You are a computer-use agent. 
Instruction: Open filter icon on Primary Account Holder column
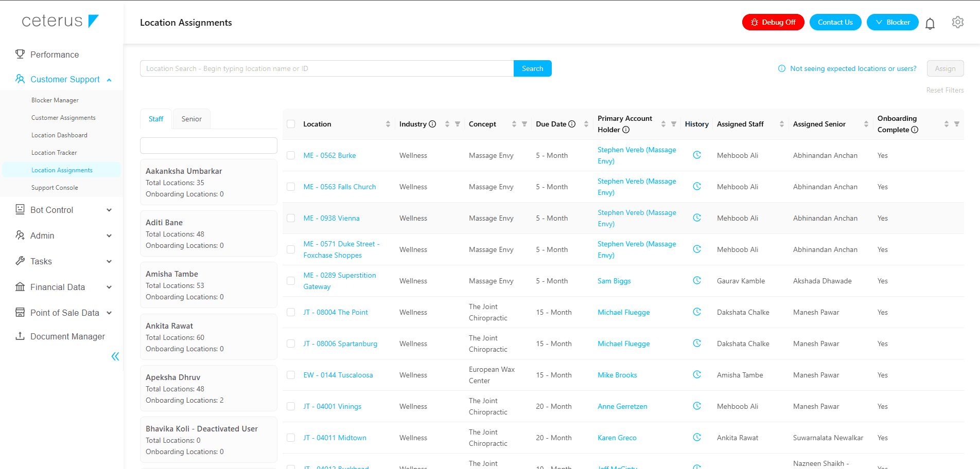pyautogui.click(x=674, y=124)
